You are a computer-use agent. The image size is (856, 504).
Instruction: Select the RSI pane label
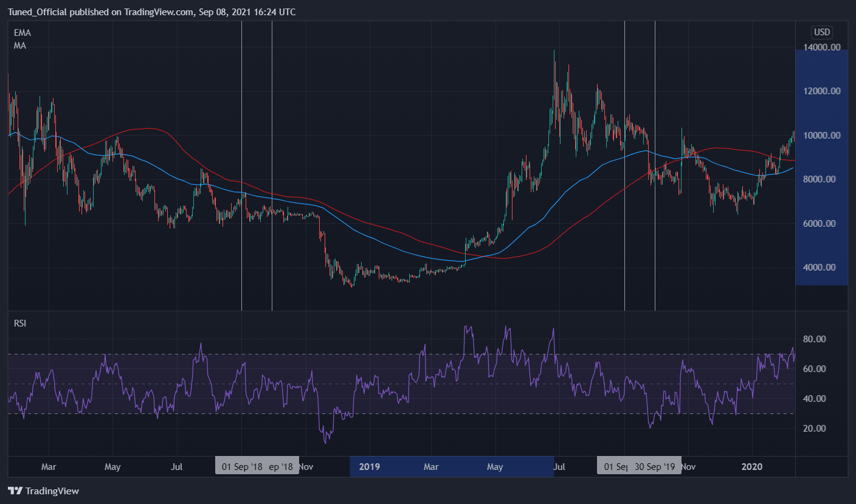point(20,323)
